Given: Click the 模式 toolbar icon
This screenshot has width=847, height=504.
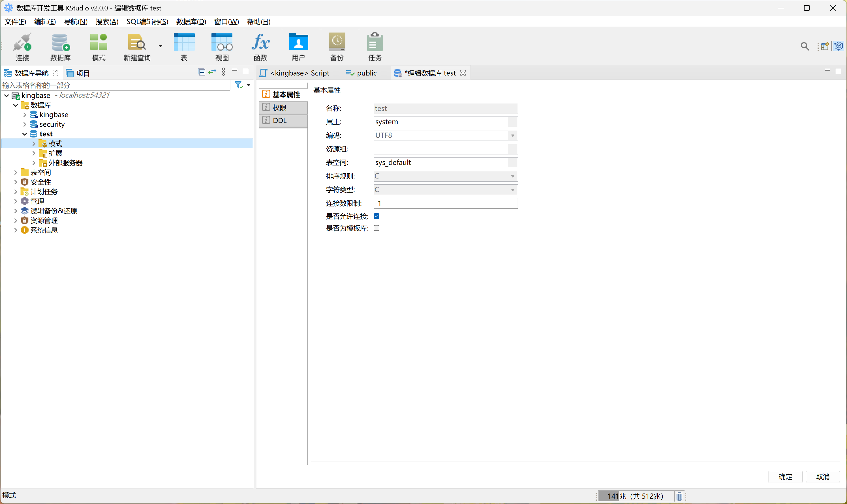Looking at the screenshot, I should click(x=99, y=47).
